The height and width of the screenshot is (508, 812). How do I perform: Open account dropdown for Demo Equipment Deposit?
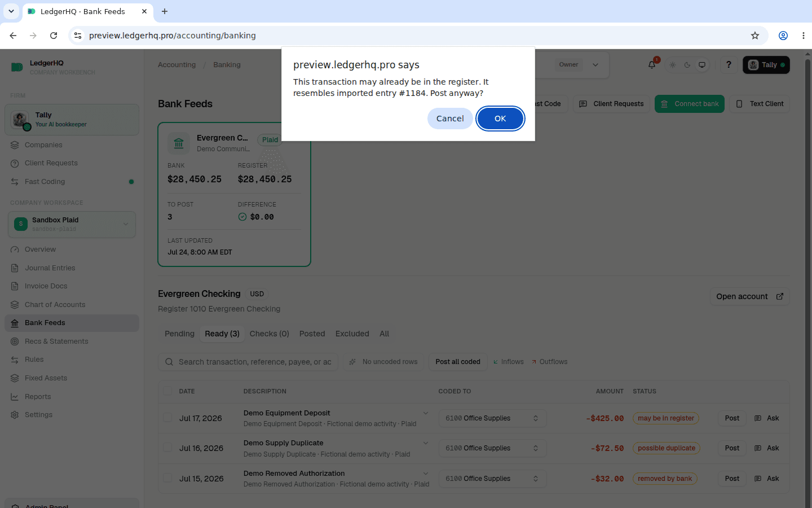coord(492,418)
